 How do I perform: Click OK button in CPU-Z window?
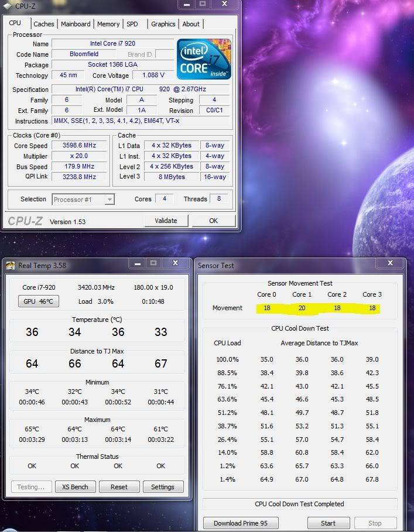(214, 221)
